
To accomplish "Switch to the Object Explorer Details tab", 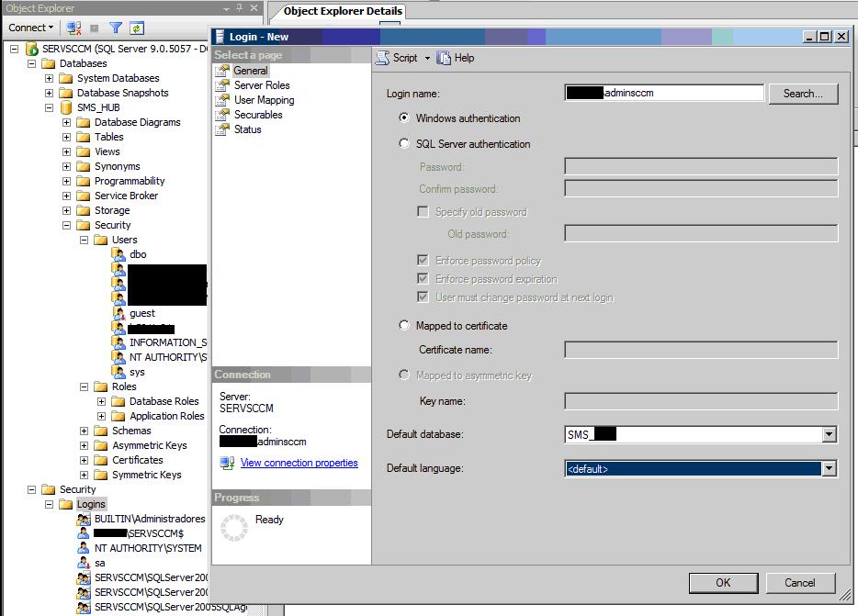I will click(x=343, y=11).
